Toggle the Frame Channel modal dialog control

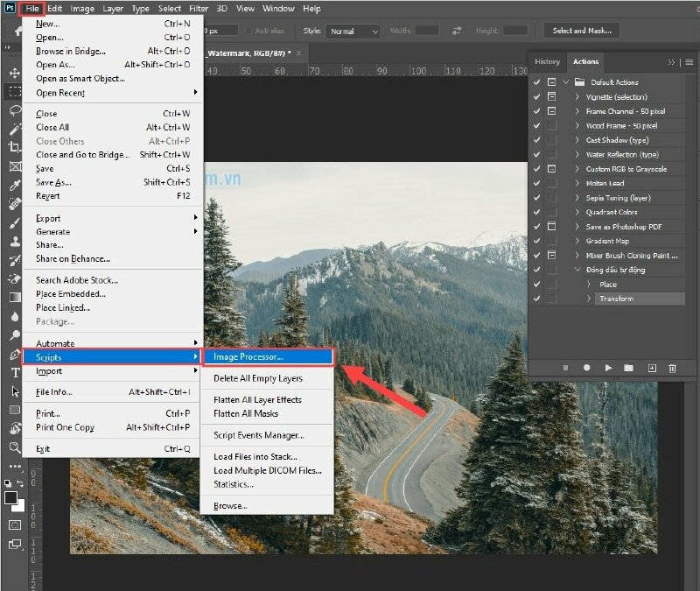[x=551, y=111]
